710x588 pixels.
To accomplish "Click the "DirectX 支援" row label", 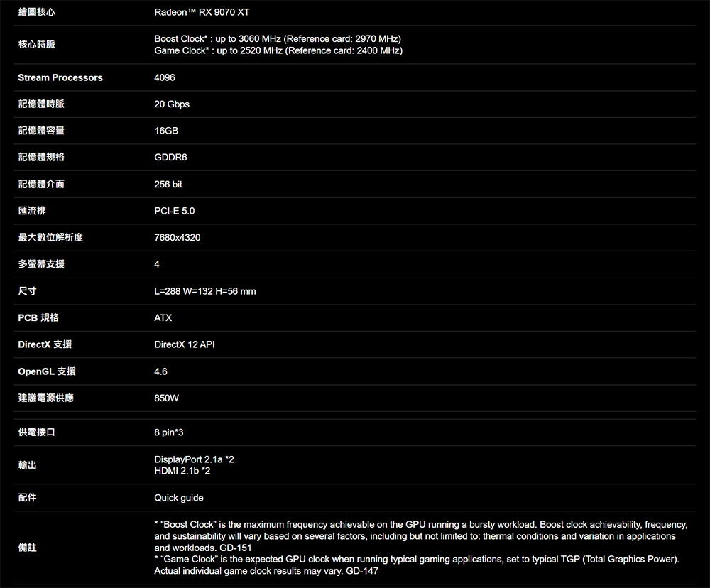I will (45, 344).
